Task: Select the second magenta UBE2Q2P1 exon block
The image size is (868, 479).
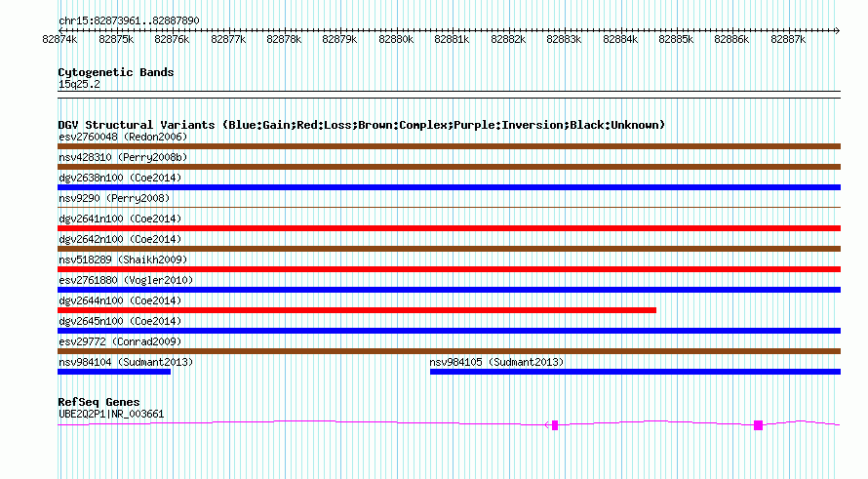Action: [759, 425]
